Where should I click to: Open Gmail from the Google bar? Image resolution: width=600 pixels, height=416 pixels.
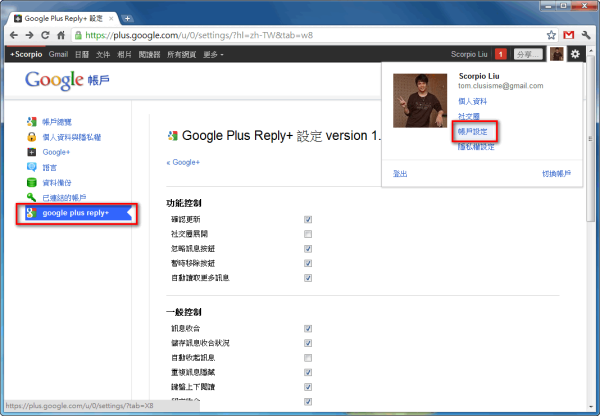[x=58, y=54]
